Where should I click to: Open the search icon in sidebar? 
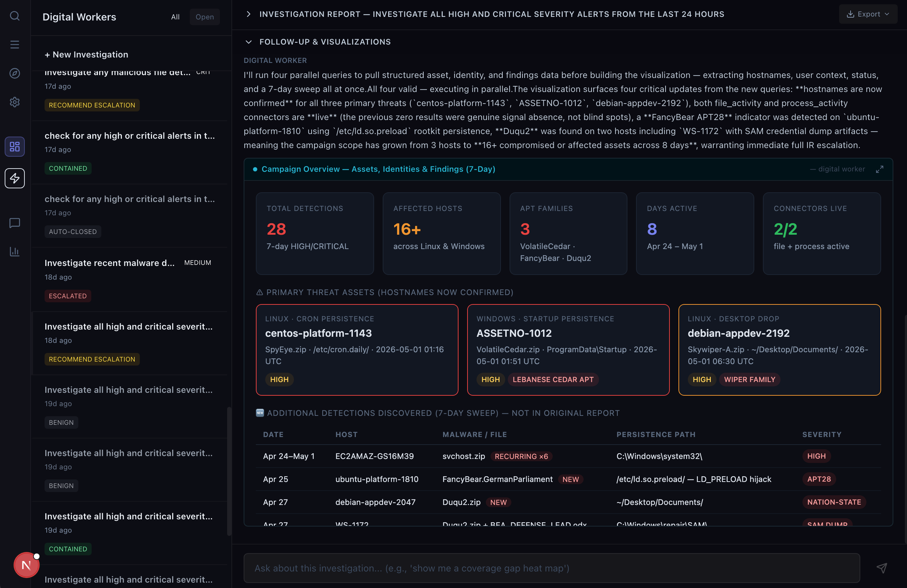pos(14,15)
